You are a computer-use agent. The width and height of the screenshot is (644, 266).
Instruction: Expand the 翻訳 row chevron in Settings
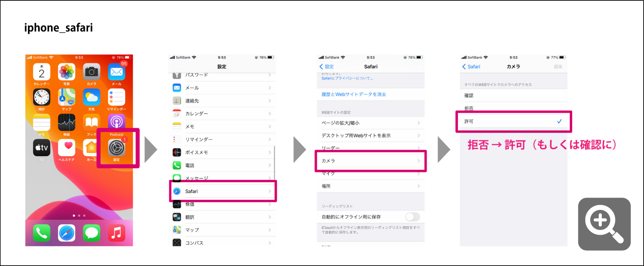[270, 217]
